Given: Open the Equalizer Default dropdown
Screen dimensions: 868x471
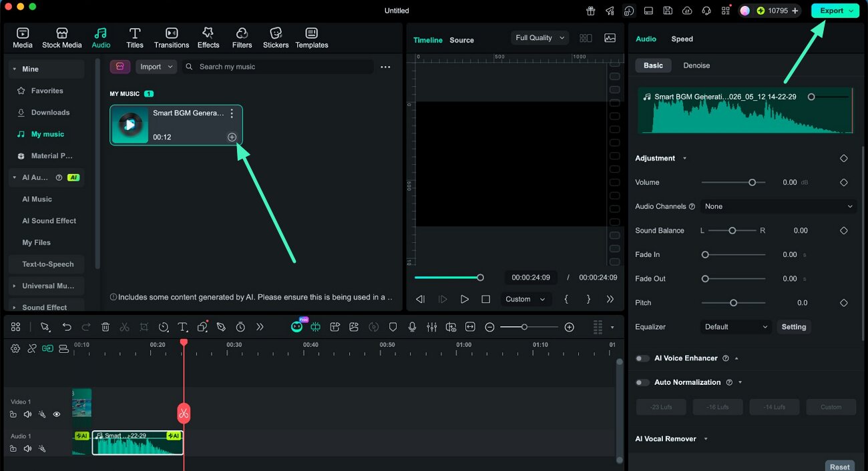Looking at the screenshot, I should tap(736, 327).
